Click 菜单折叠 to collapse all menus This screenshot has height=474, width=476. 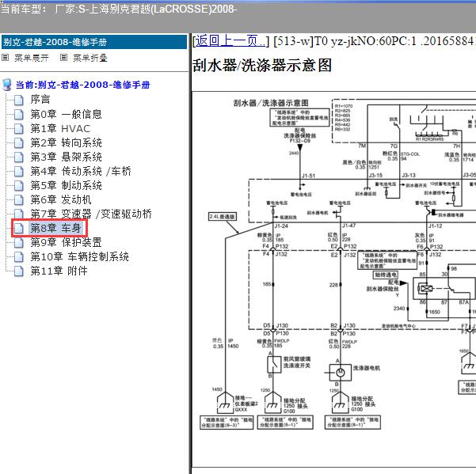point(90,58)
